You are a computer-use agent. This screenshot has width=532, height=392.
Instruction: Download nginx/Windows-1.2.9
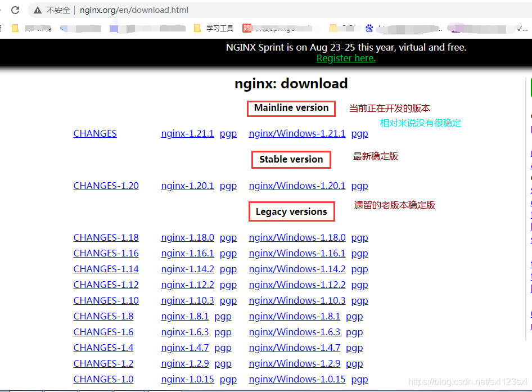click(x=295, y=363)
